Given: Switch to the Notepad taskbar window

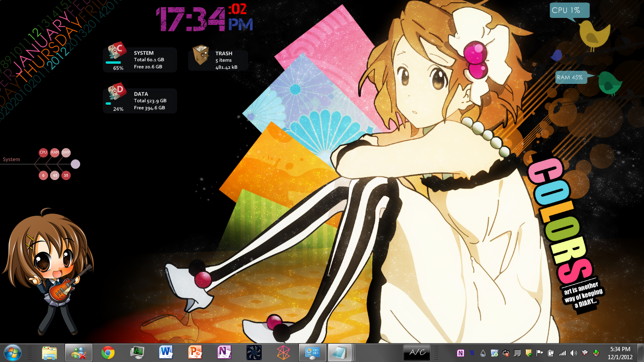Looking at the screenshot, I should click(x=341, y=353).
